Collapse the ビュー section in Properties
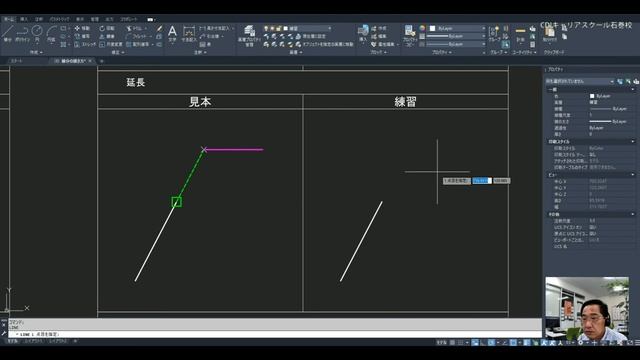Screen dimensions: 640x360 click(x=633, y=175)
